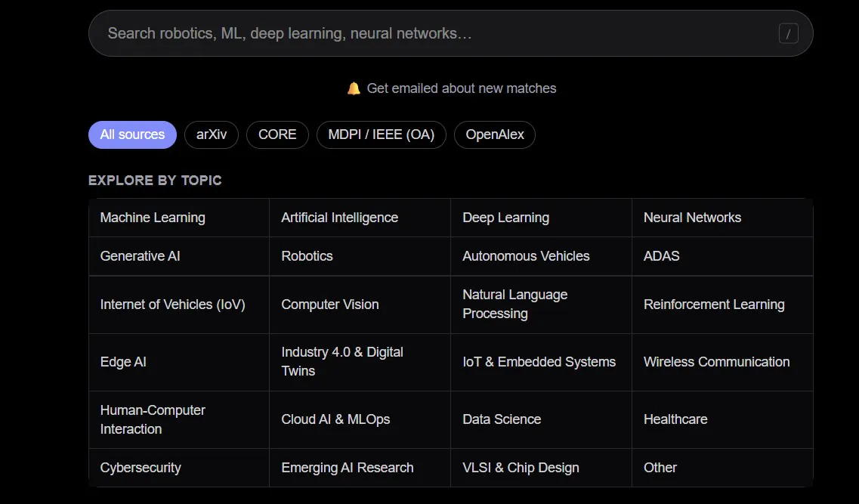Click the slash shortcut key icon
The image size is (859, 504).
point(788,33)
